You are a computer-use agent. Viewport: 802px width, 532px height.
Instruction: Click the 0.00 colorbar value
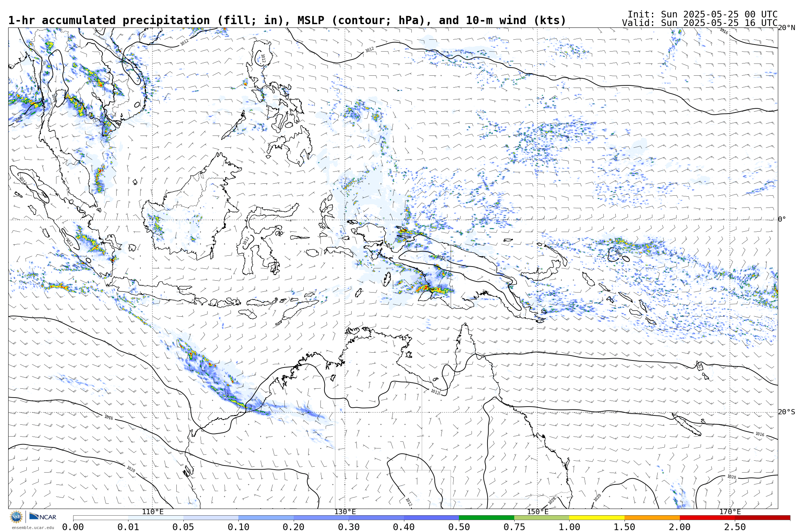73,527
